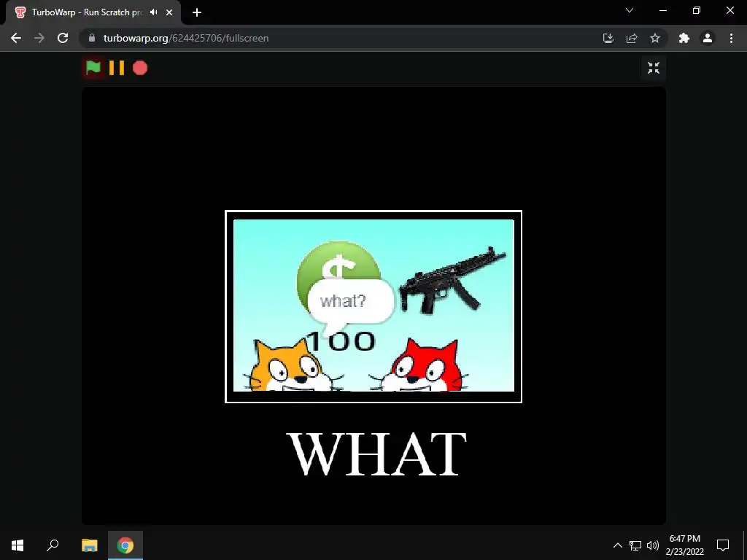Expand the tab search dropdown

coord(630,10)
